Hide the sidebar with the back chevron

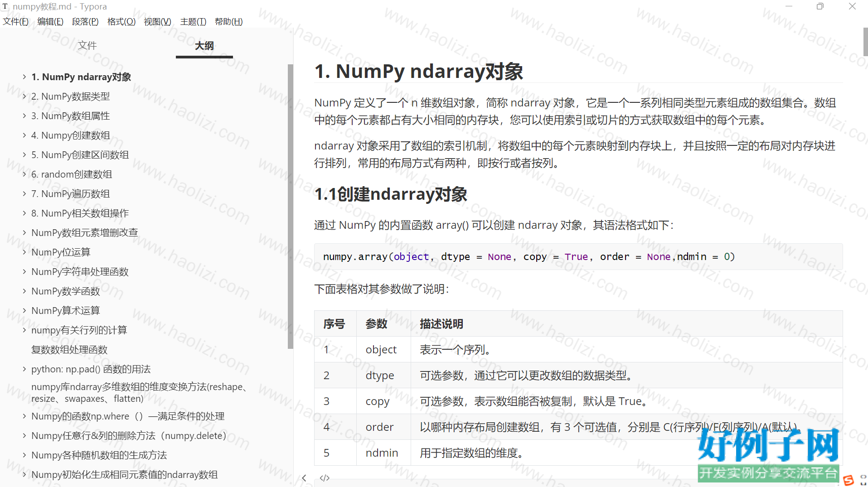[x=304, y=478]
